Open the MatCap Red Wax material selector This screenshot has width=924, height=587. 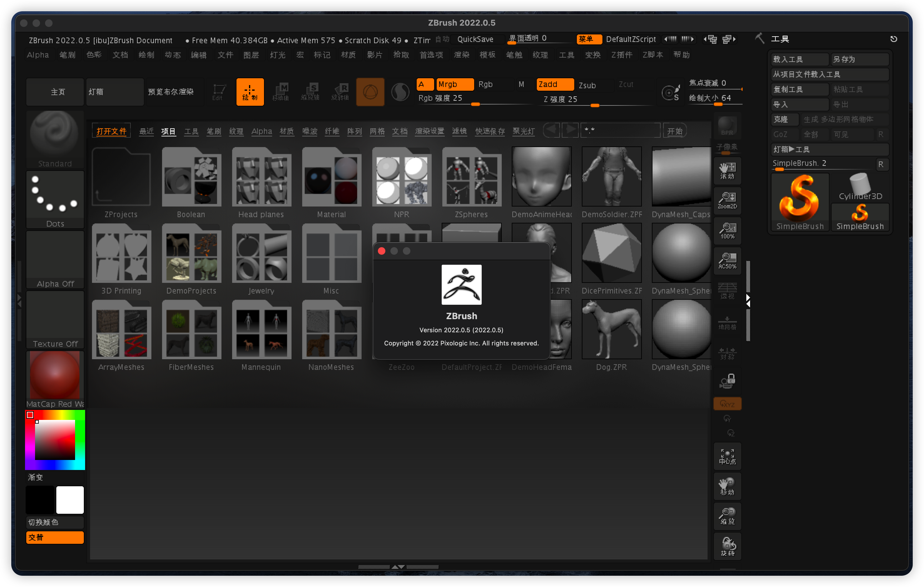[x=55, y=380]
